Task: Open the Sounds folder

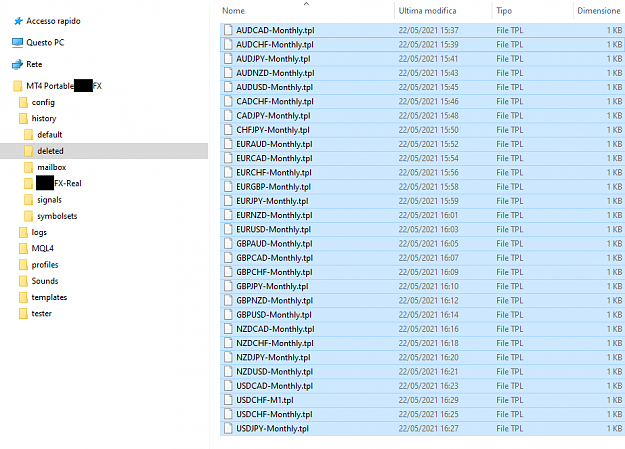Action: (x=45, y=281)
